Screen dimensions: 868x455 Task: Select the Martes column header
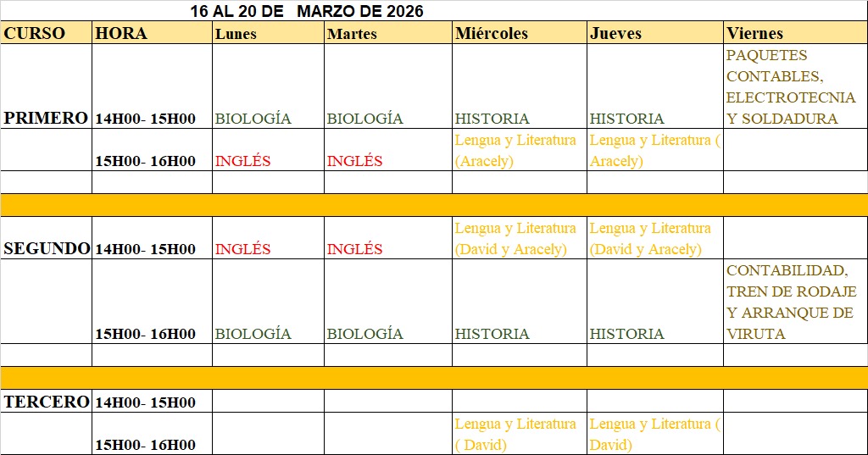352,34
